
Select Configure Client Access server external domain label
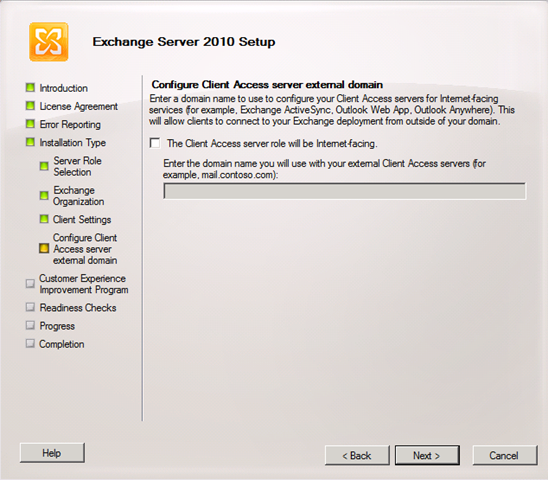(85, 249)
